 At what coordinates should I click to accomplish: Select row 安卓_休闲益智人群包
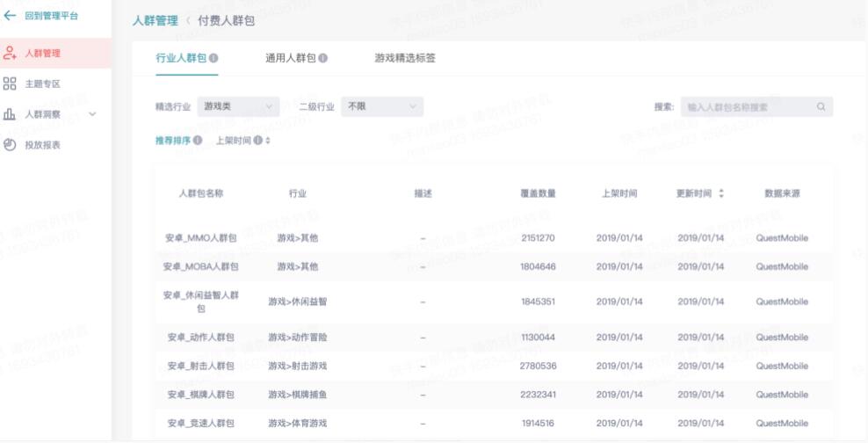(494, 301)
